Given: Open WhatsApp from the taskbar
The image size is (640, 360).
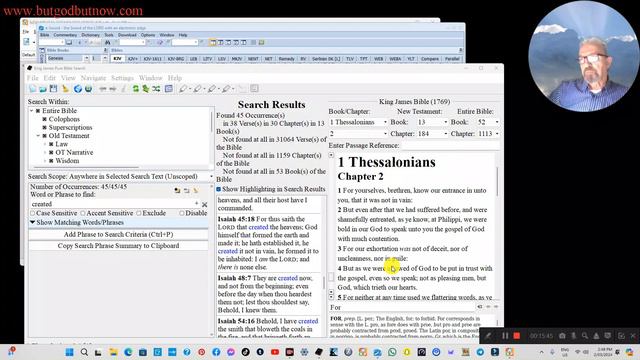Looking at the screenshot, I should pos(392,352).
